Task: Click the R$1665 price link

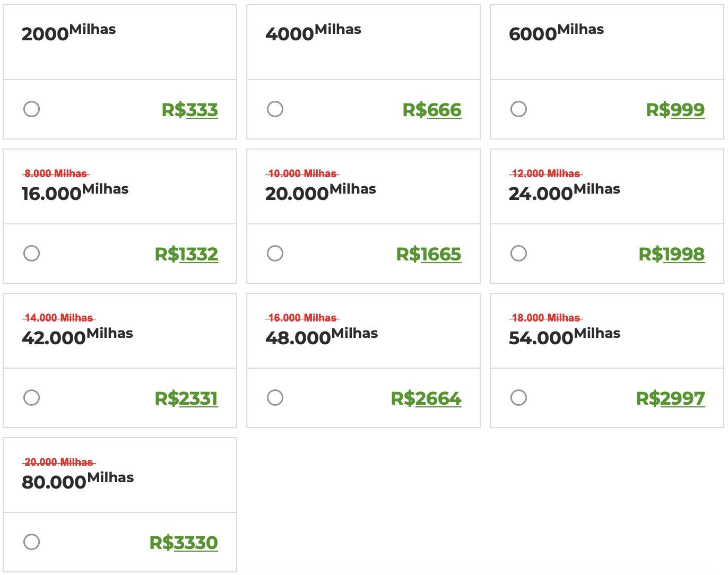Action: coord(429,254)
